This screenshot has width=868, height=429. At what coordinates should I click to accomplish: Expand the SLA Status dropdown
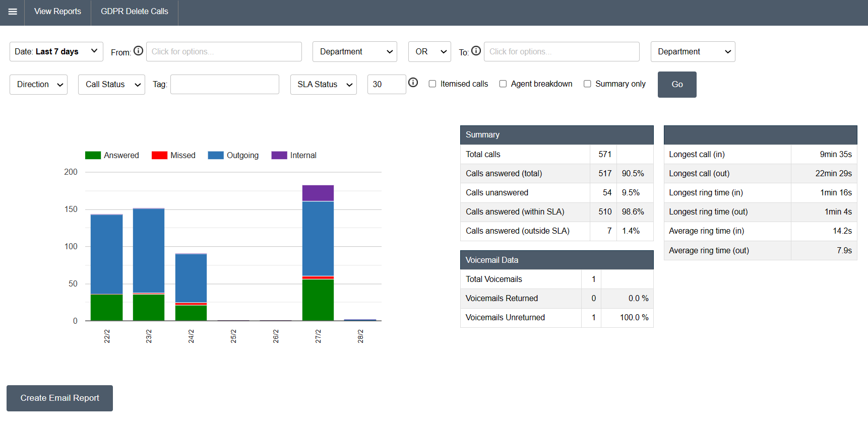point(324,85)
